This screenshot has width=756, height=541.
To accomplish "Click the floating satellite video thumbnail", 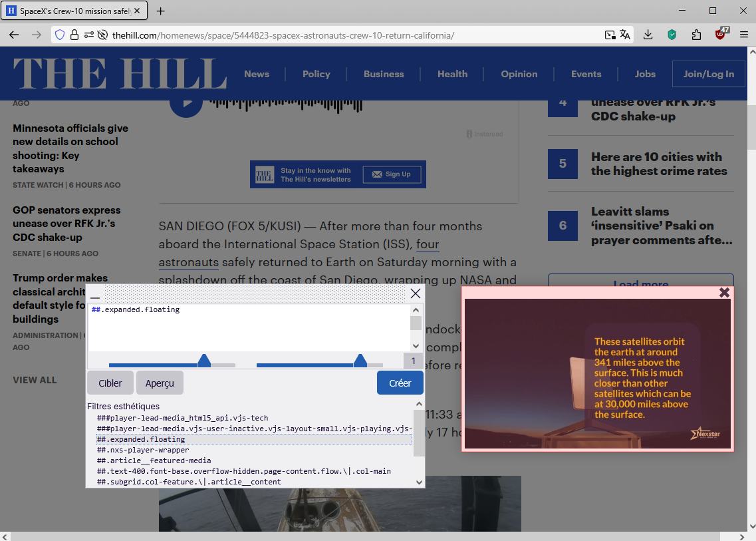I will click(x=597, y=373).
